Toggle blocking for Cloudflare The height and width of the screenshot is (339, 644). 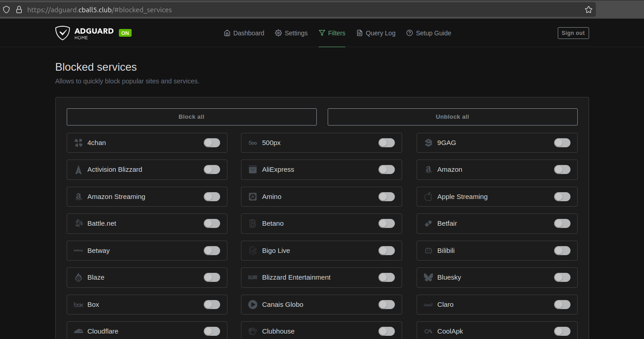click(x=212, y=331)
